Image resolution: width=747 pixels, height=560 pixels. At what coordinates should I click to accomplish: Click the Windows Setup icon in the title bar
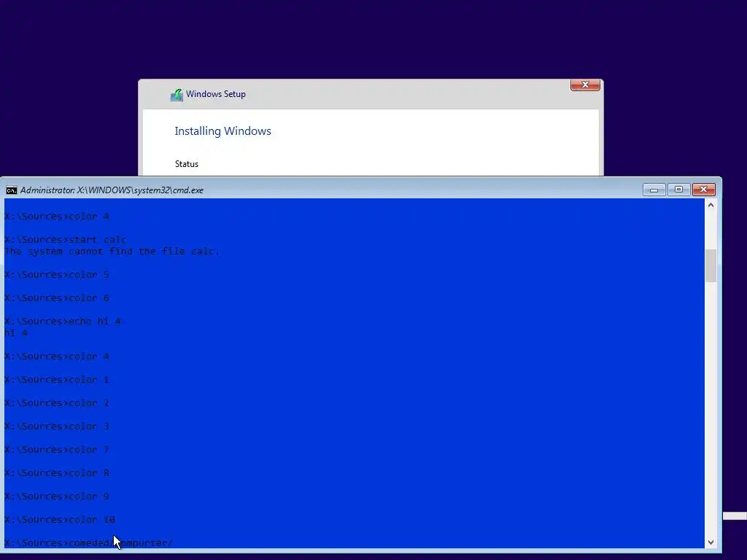click(177, 95)
